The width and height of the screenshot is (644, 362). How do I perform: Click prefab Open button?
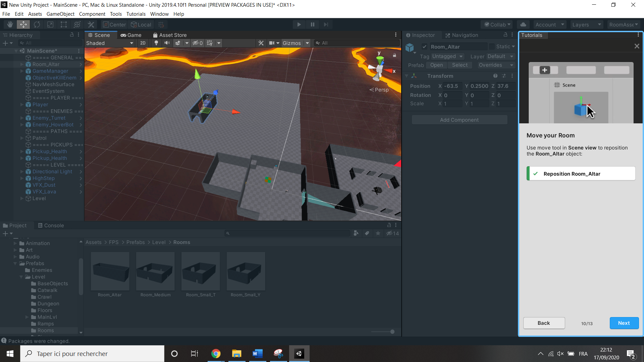pyautogui.click(x=436, y=65)
